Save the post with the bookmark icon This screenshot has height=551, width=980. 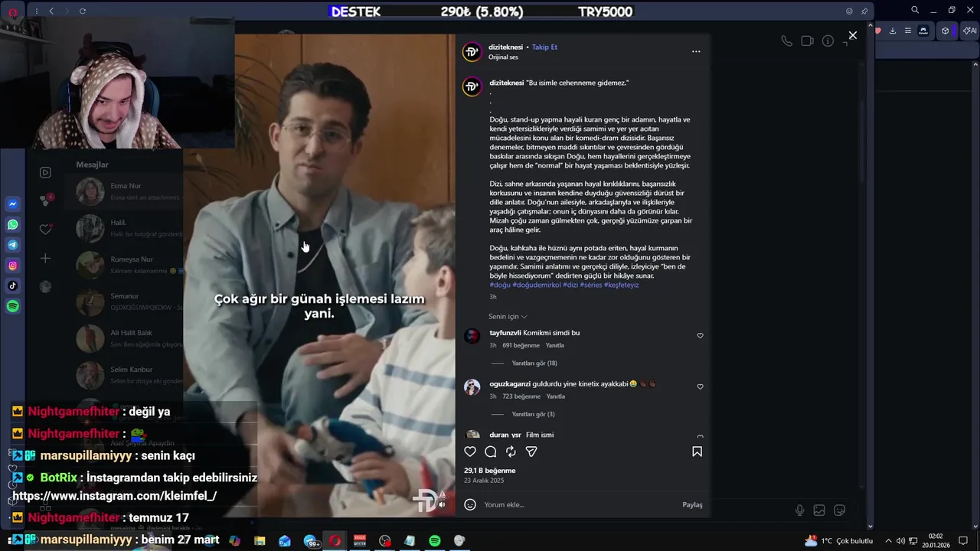(697, 452)
